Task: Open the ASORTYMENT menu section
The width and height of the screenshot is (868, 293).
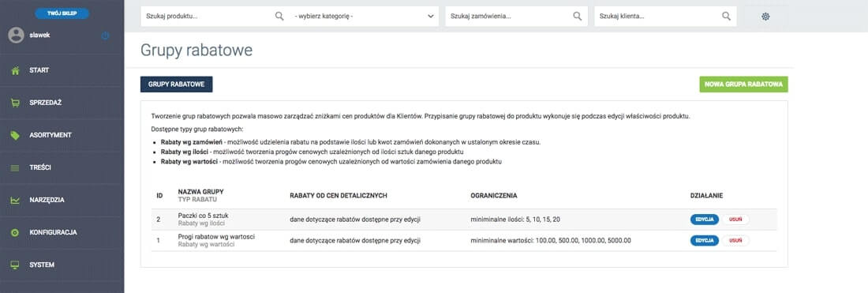Action: click(62, 135)
